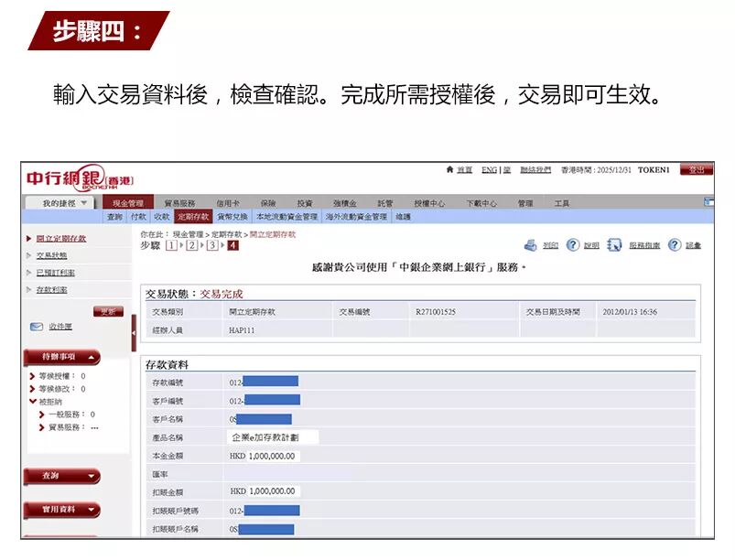The height and width of the screenshot is (560, 735).
Task: Open the 說明 help link
Action: (591, 245)
